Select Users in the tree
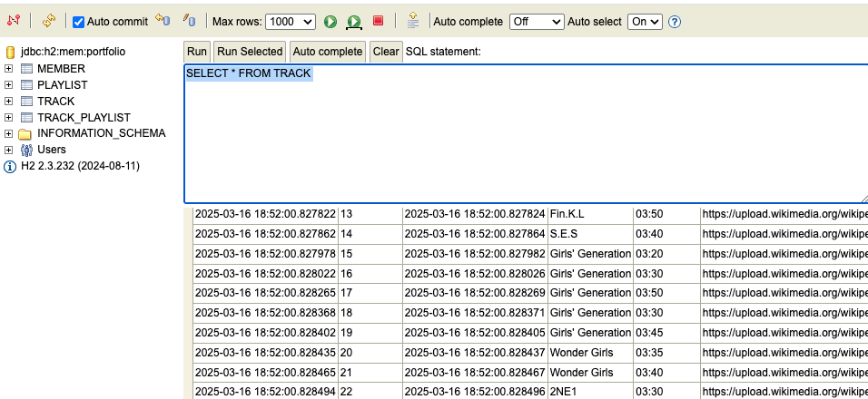Viewport: 868px width, 399px height. click(x=52, y=150)
